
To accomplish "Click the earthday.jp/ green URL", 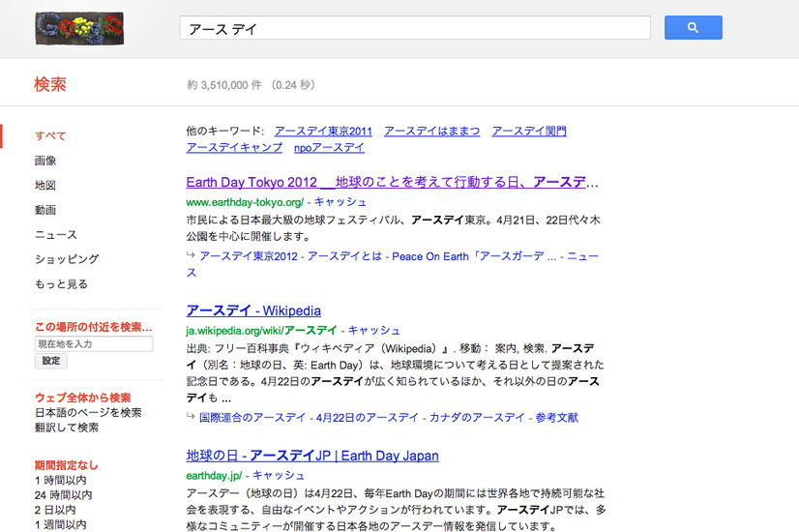I will [214, 476].
